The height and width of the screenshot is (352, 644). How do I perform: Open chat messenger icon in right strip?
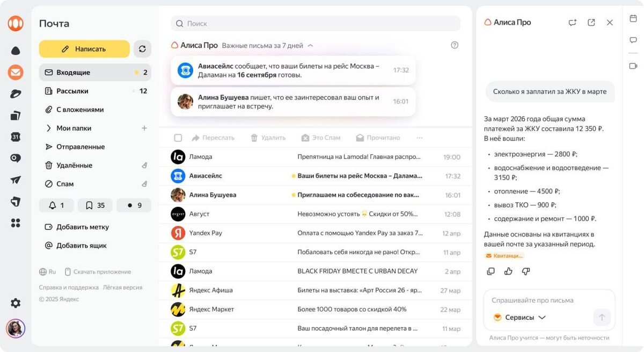633,41
